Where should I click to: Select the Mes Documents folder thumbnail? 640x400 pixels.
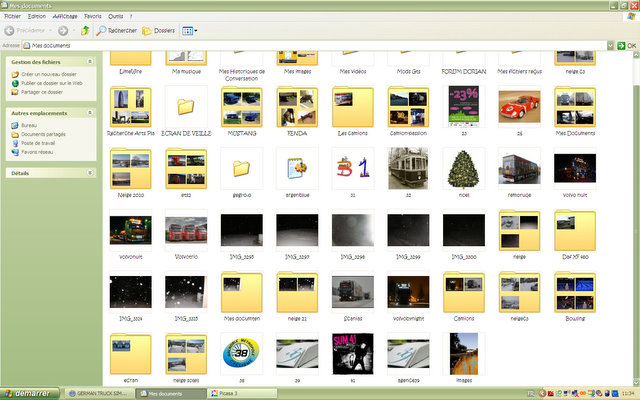pos(575,107)
